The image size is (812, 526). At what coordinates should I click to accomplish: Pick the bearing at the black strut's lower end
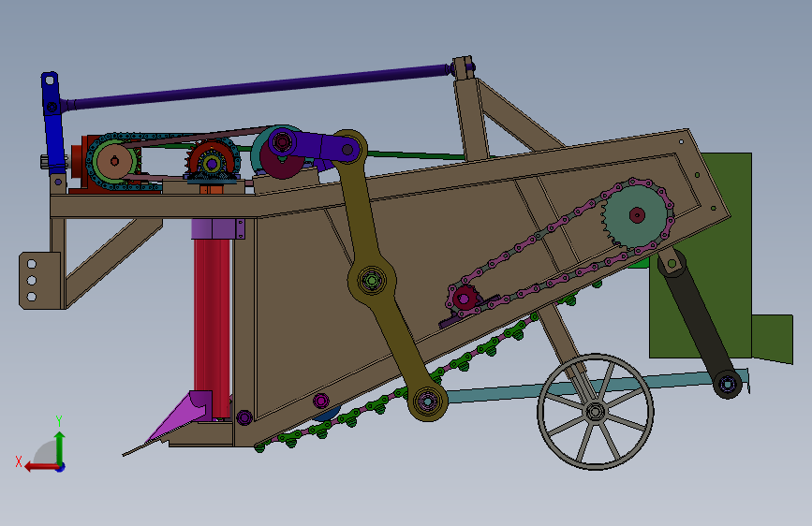coord(727,384)
